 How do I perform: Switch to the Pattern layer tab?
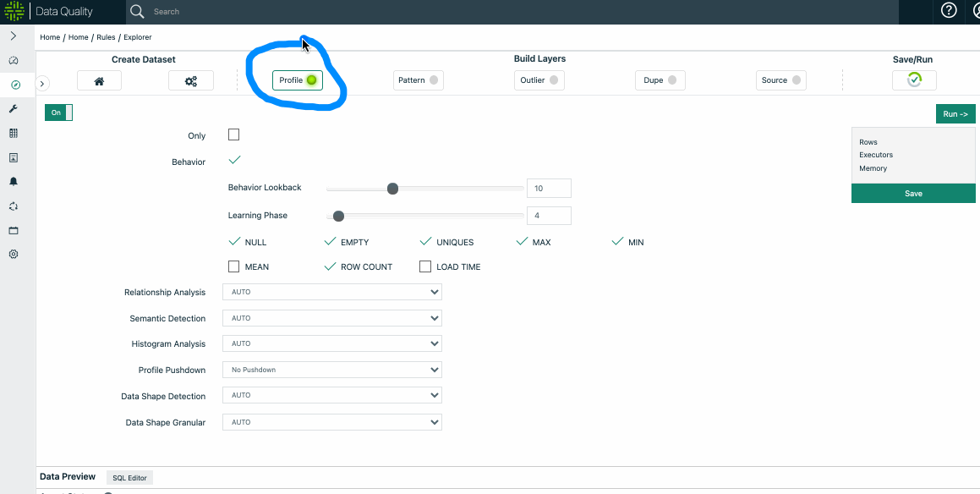[418, 80]
